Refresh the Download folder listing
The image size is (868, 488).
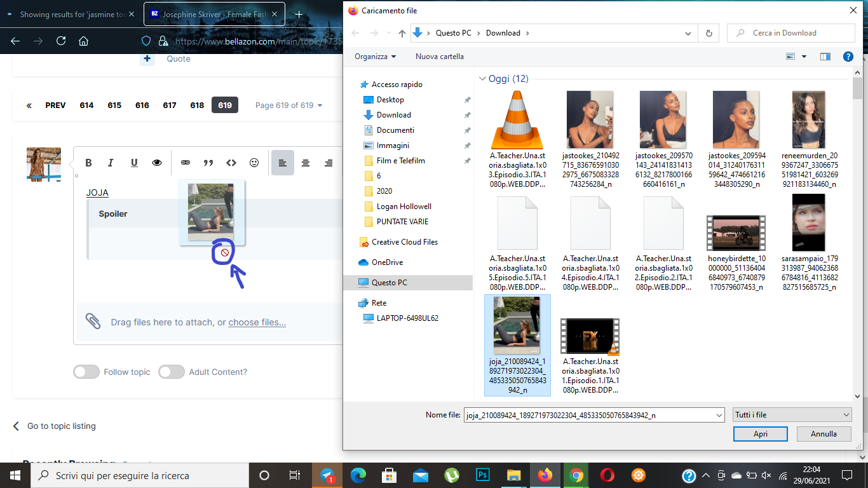tap(709, 33)
